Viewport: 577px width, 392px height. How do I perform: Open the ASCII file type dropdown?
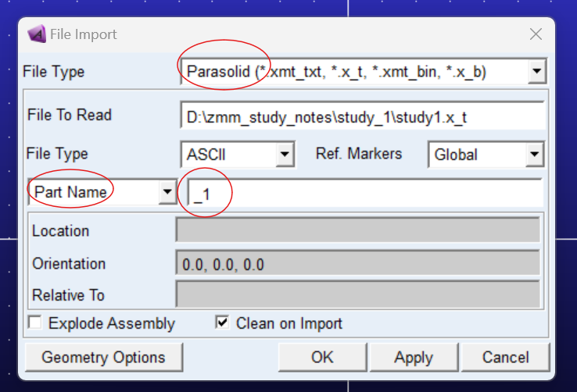coord(285,154)
